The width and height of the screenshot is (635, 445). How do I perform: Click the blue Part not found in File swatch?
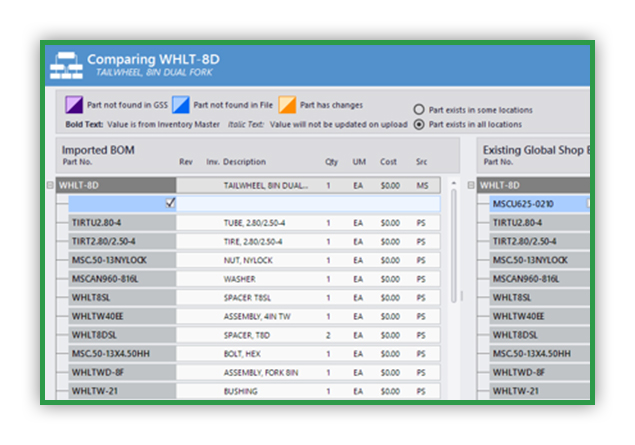point(181,105)
